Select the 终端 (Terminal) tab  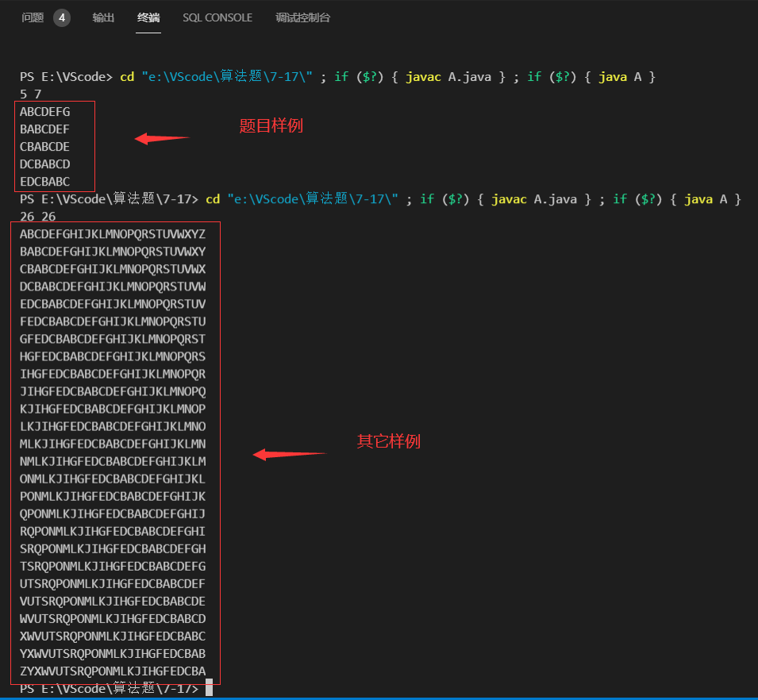pos(148,18)
